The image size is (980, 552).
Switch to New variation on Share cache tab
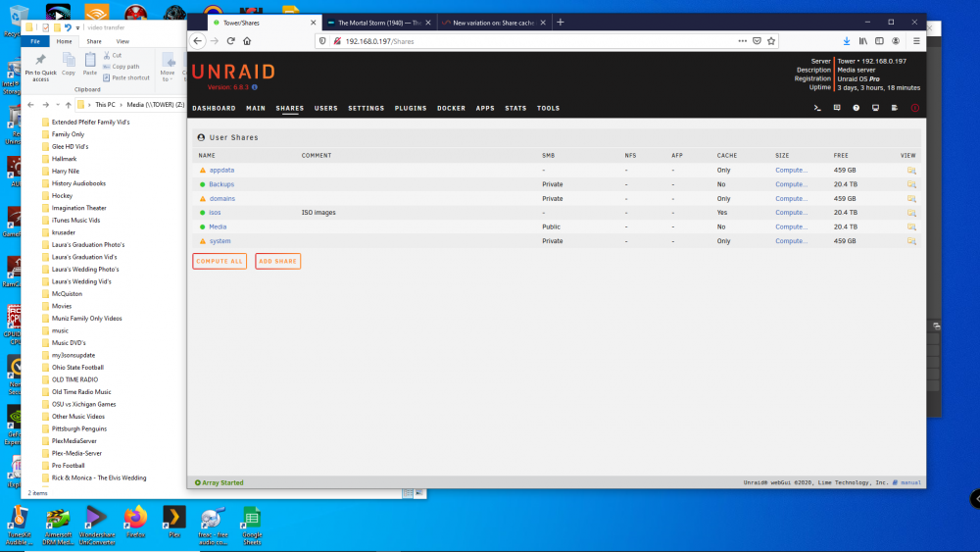coord(493,23)
